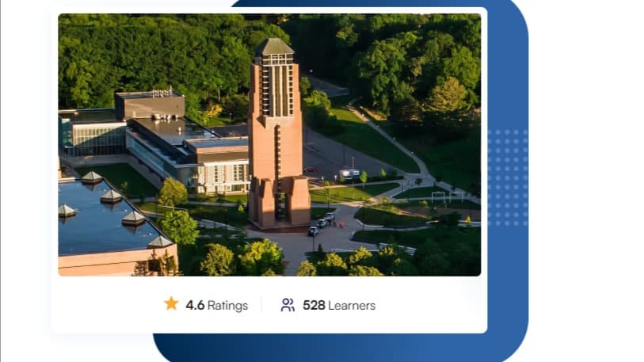644x362 pixels.
Task: Click the white soccer goal on the field
Action: (x=447, y=196)
